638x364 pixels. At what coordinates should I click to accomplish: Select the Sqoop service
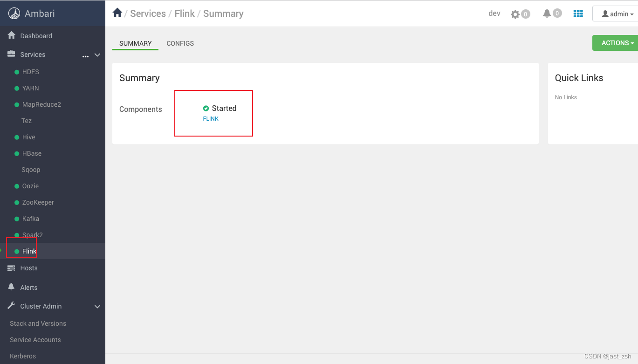[31, 170]
